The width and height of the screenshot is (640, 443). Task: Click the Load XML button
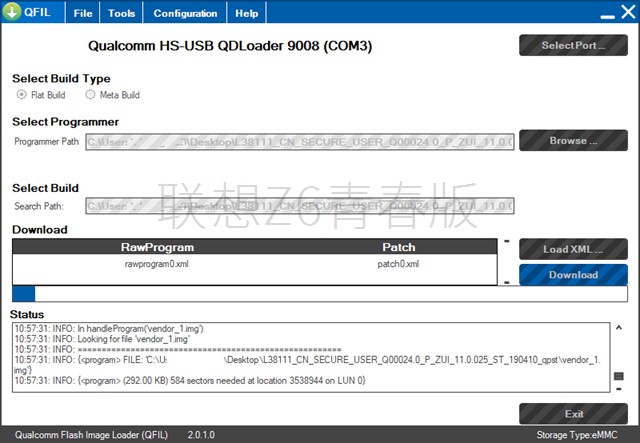click(573, 249)
